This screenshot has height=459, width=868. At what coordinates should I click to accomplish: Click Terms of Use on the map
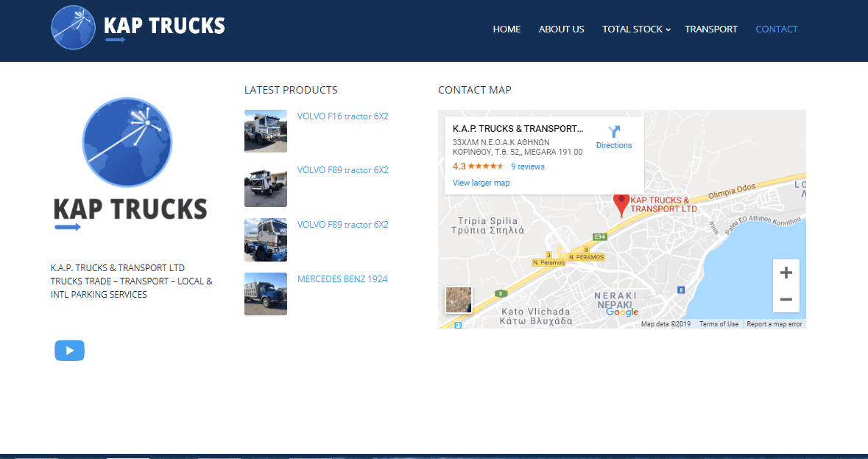(719, 324)
